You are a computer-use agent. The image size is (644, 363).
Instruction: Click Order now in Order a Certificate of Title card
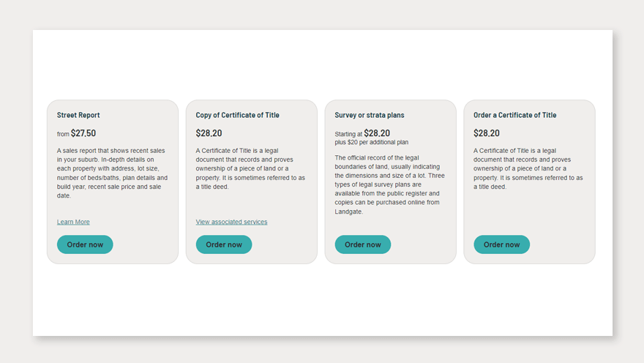[501, 244]
